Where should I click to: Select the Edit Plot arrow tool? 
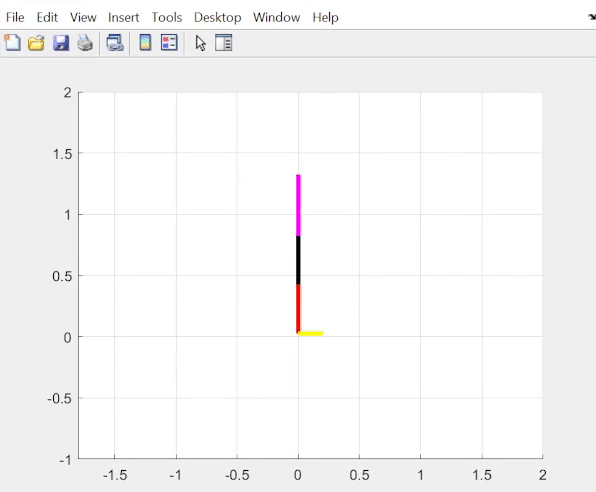click(x=200, y=43)
